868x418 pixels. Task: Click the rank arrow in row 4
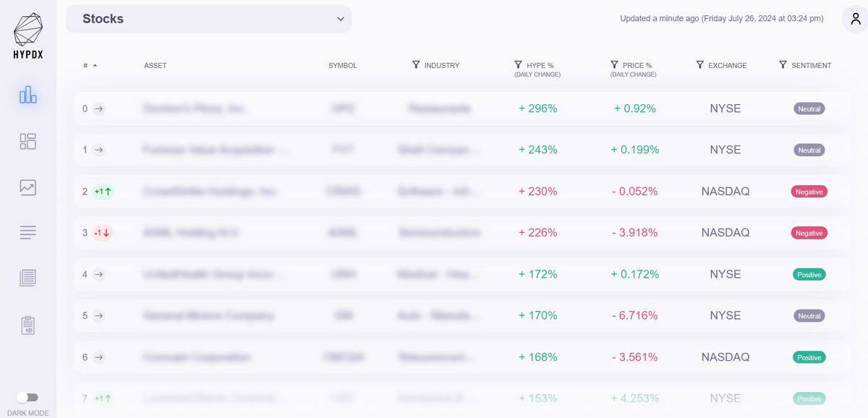(x=99, y=274)
